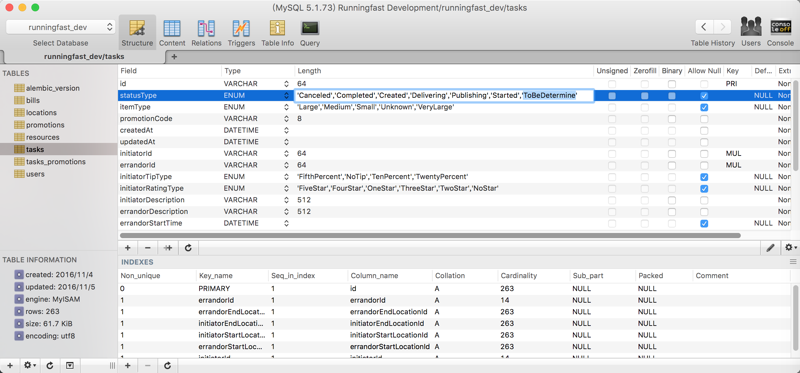This screenshot has width=800, height=373.
Task: Select the bills table
Action: pos(33,101)
